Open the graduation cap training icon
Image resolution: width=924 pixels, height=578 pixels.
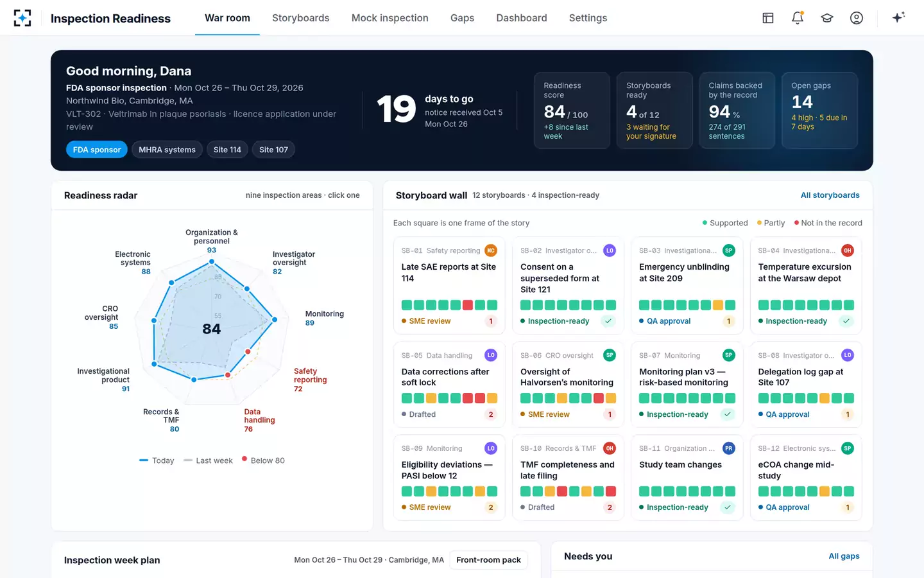point(827,18)
